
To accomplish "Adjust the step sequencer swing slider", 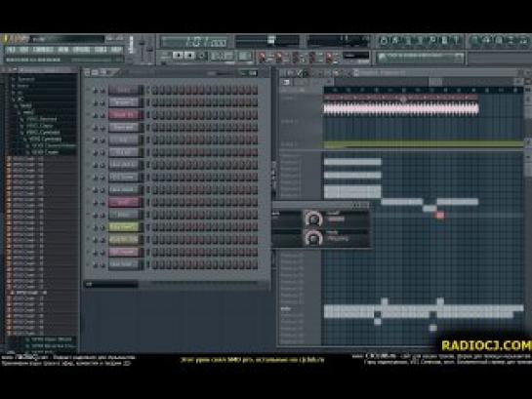I will 220,73.
